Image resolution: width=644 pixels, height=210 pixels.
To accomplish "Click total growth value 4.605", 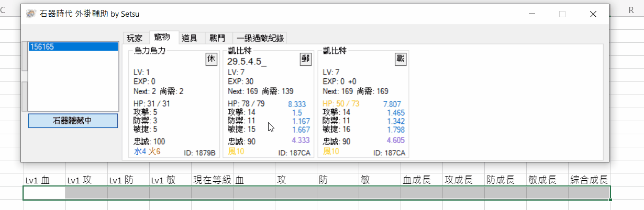I will [395, 141].
